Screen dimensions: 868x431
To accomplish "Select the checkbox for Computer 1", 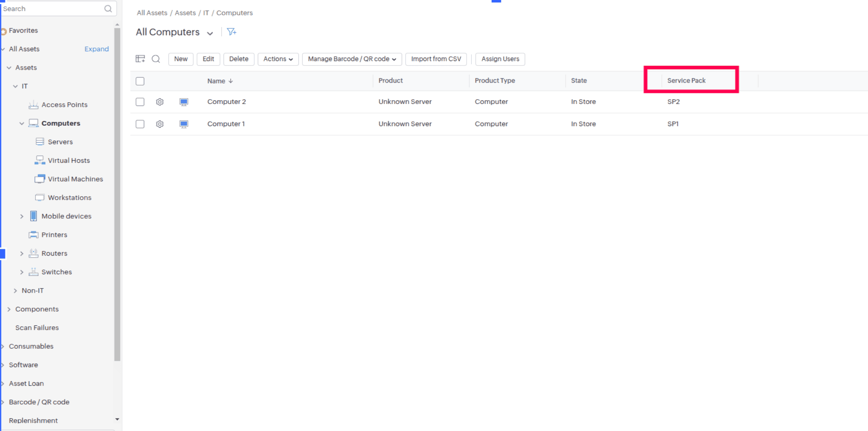I will pos(140,124).
